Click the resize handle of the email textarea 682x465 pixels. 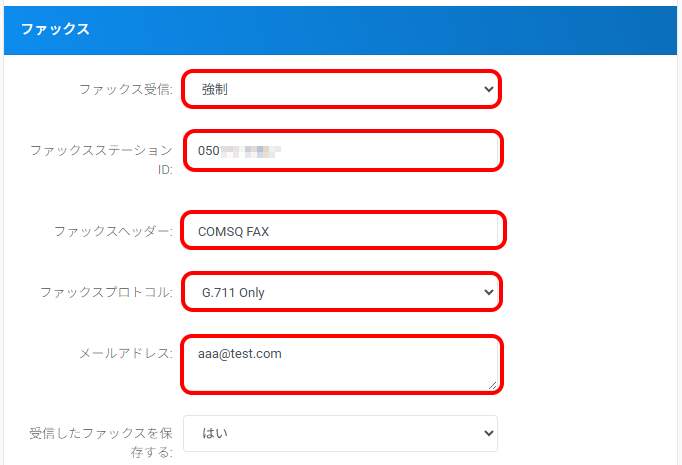point(493,386)
